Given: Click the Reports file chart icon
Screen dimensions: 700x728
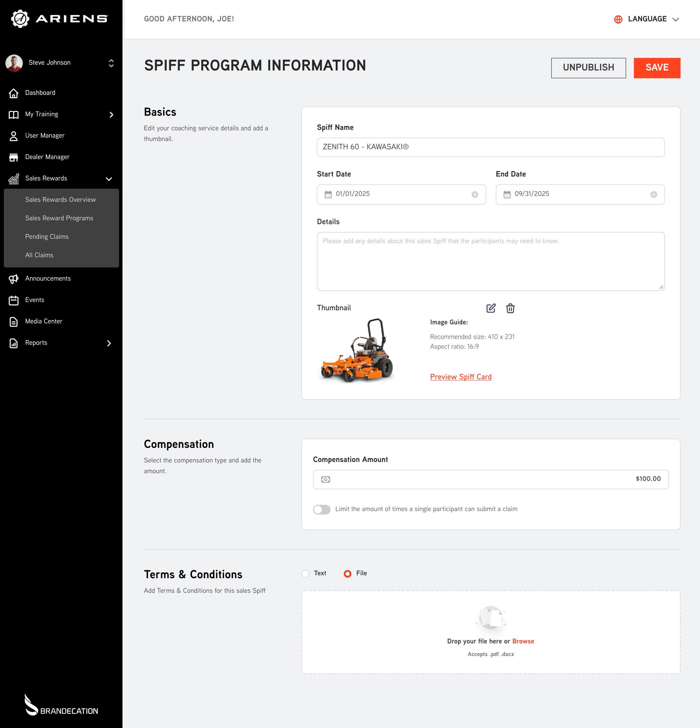Looking at the screenshot, I should tap(14, 343).
